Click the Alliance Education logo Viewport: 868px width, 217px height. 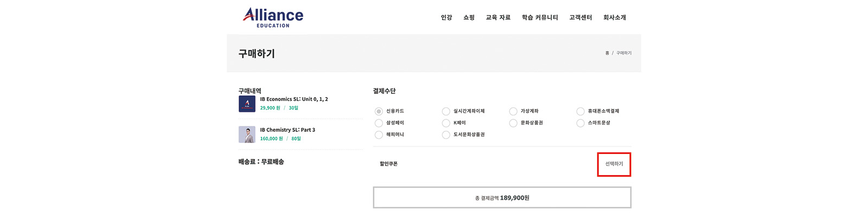(273, 17)
